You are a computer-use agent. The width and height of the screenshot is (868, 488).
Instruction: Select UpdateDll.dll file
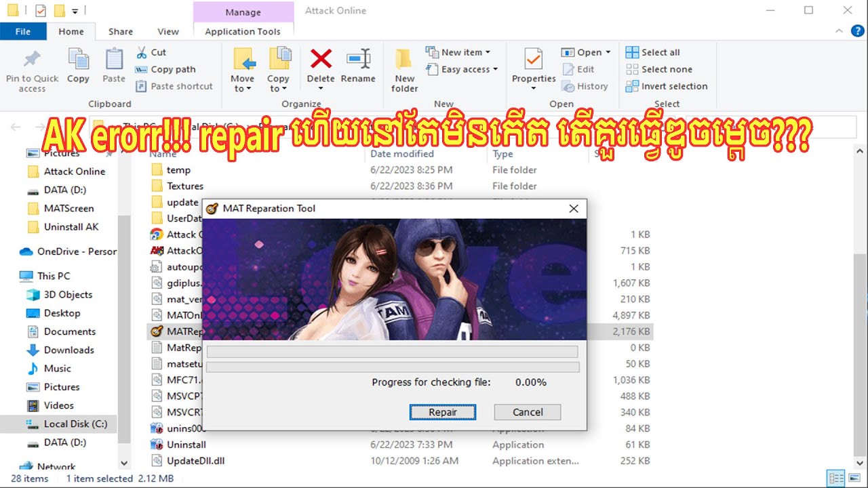pyautogui.click(x=400, y=461)
